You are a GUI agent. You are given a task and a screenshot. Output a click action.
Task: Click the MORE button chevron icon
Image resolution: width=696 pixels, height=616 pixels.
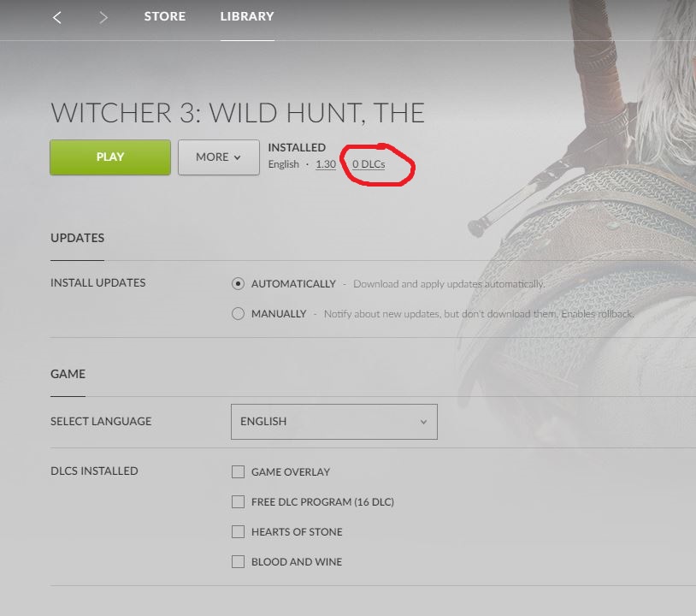[x=237, y=157]
